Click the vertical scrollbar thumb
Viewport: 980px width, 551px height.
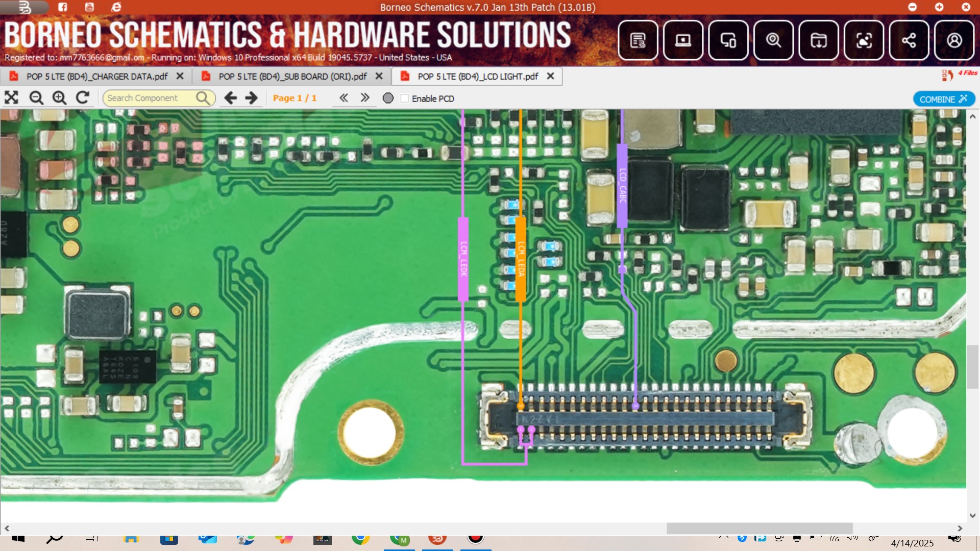point(972,367)
